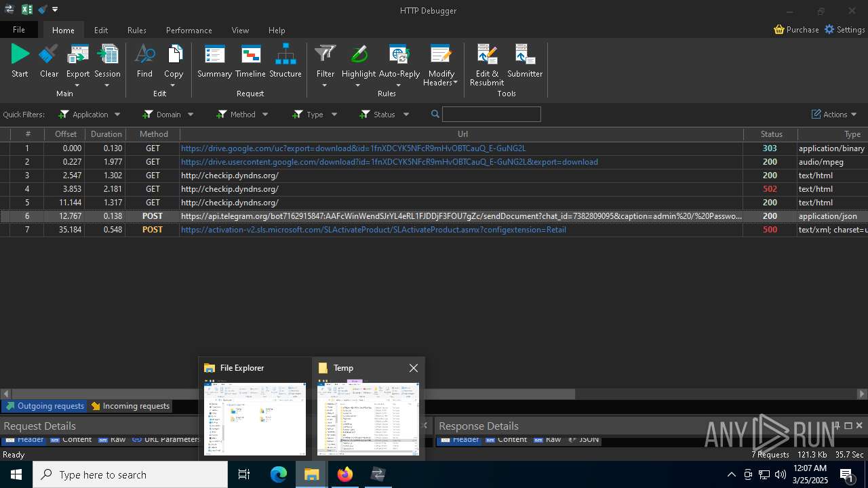Open the File menu
This screenshot has width=868, height=488.
(x=19, y=30)
